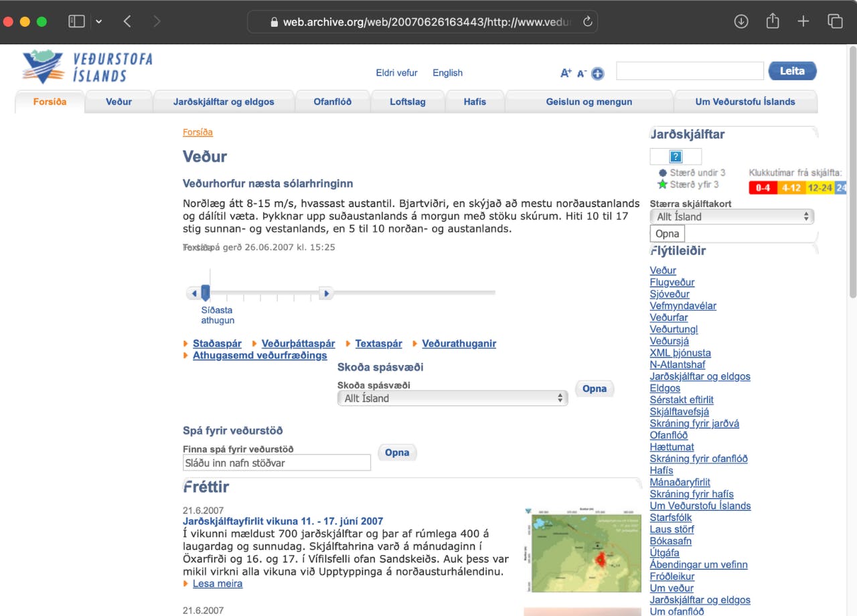Open Laus störf quick link
857x616 pixels.
pos(672,530)
